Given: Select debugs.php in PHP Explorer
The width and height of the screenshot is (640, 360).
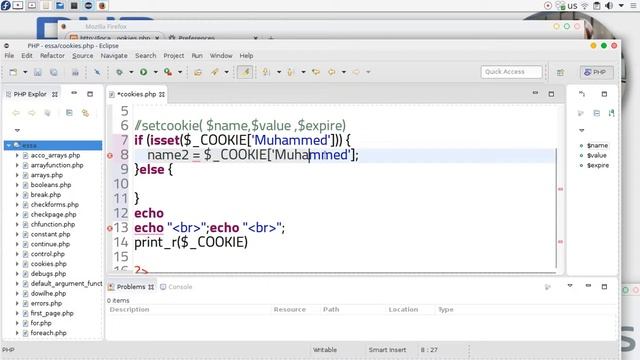Looking at the screenshot, I should point(48,273).
